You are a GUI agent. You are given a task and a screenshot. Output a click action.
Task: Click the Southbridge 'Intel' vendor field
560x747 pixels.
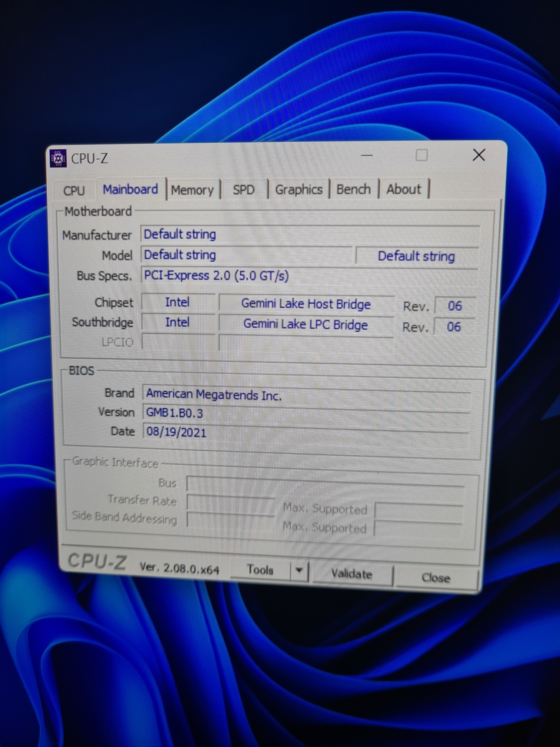[178, 322]
